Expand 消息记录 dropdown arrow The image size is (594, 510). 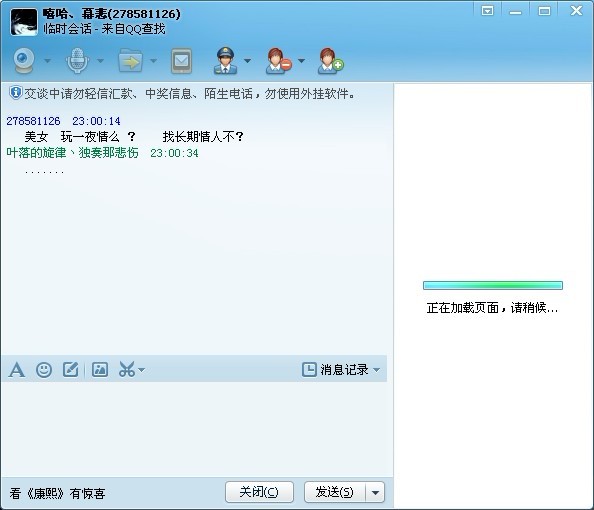pos(377,370)
